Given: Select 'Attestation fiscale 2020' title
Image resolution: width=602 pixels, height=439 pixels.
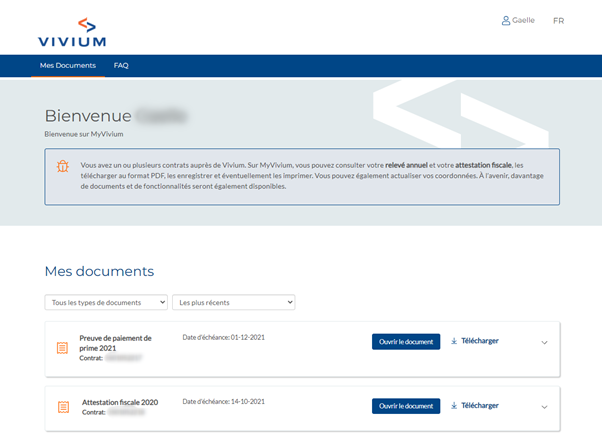Looking at the screenshot, I should (x=120, y=402).
